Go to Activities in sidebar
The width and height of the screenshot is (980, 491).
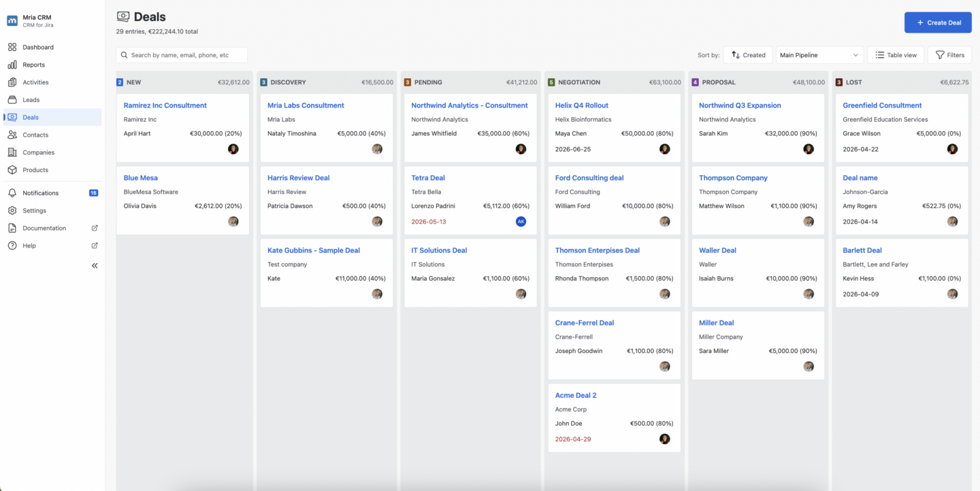point(52,82)
